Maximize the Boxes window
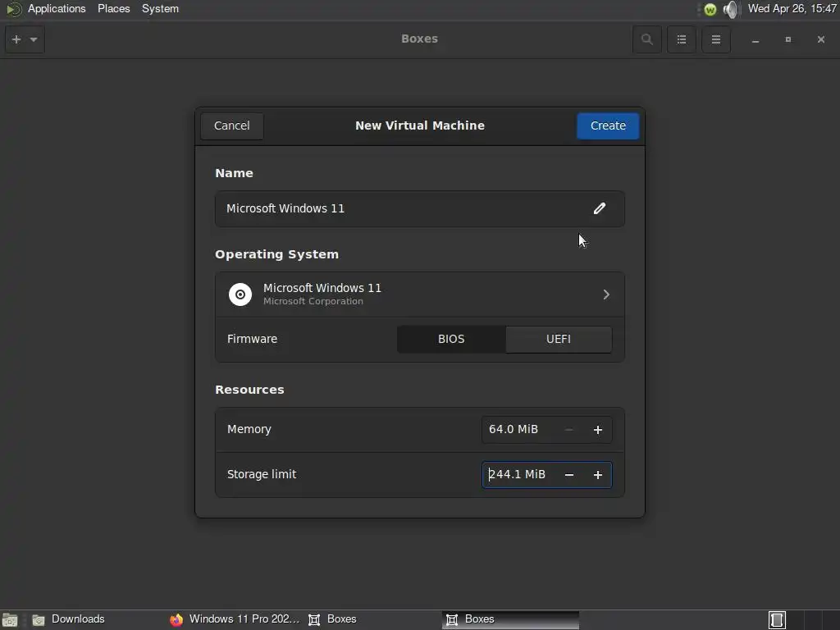Screen dimensions: 840x630 click(788, 39)
